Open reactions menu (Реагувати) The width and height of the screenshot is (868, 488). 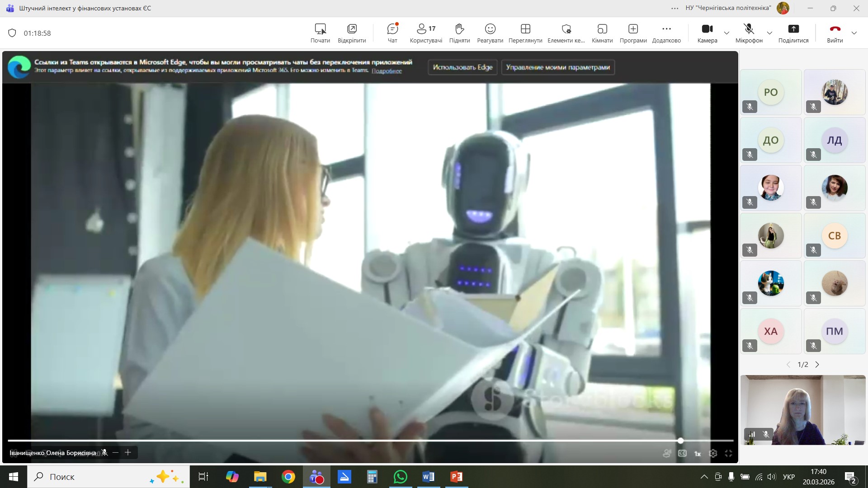(490, 33)
